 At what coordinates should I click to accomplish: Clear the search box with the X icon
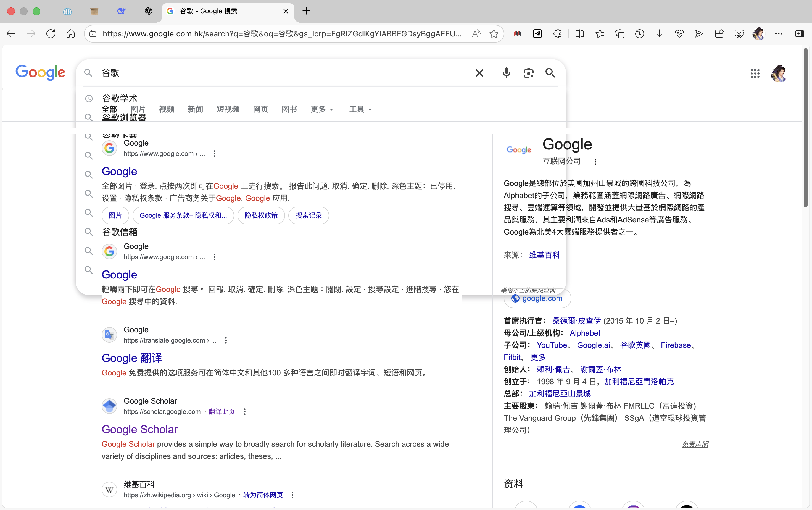click(479, 73)
